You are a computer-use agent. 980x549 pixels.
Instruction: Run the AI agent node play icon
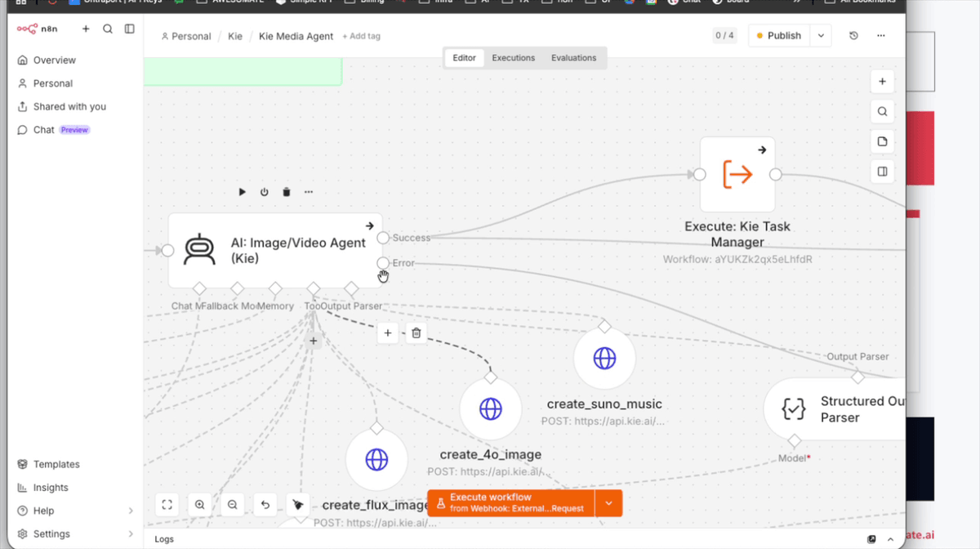[242, 192]
